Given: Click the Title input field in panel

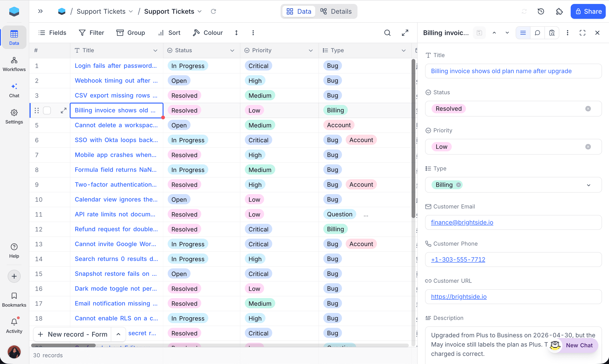Looking at the screenshot, I should click(513, 71).
